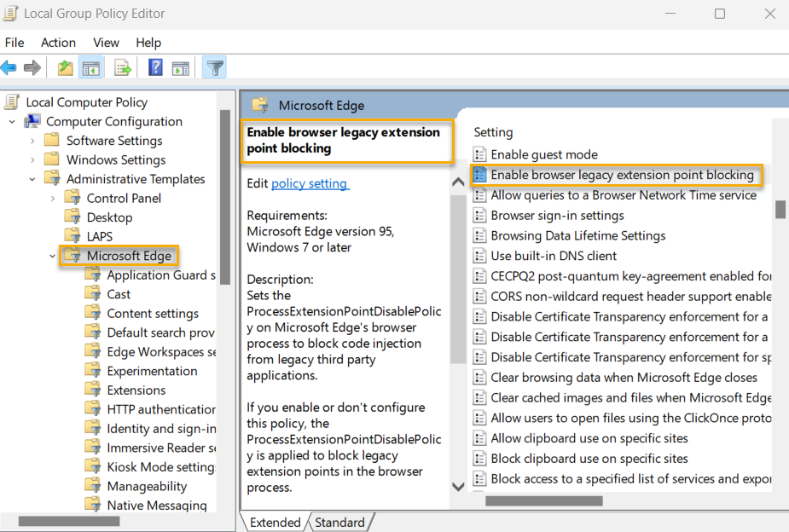This screenshot has width=789, height=532.
Task: Click the Forward navigation arrow icon
Action: pos(32,67)
